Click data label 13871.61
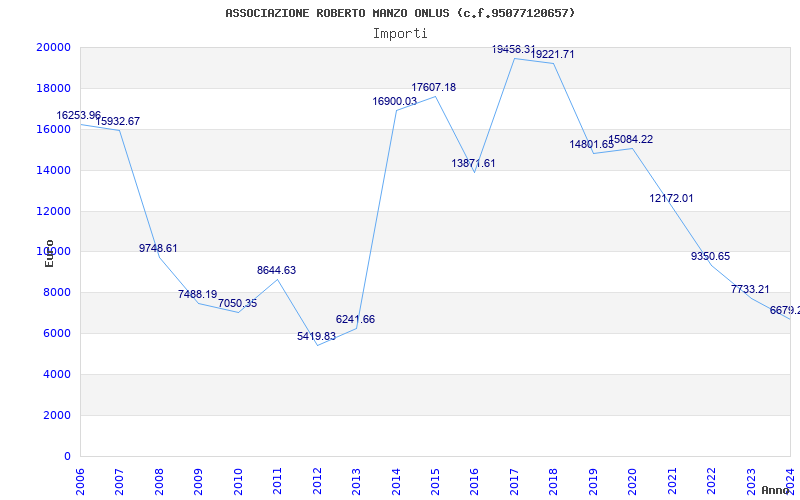Viewport: 800px width, 500px height. click(x=473, y=164)
